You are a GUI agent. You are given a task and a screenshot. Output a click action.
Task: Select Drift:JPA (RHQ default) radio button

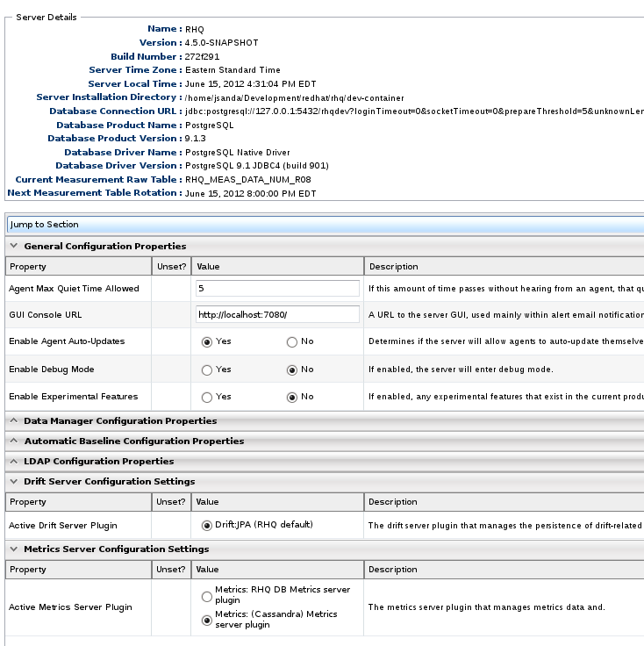(x=207, y=525)
